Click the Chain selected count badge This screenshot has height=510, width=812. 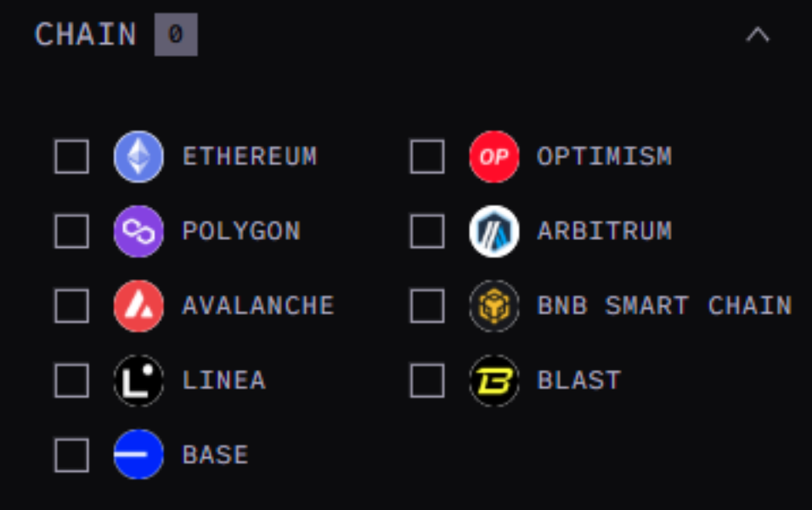coord(176,36)
